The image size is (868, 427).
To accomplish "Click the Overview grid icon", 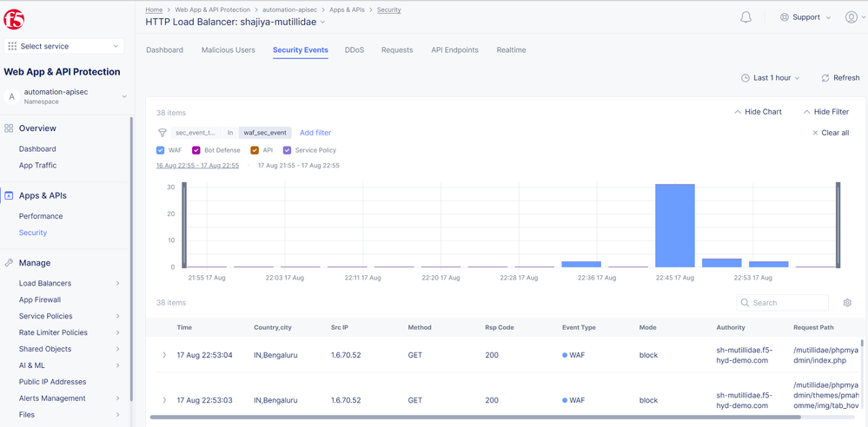I will pos(9,128).
